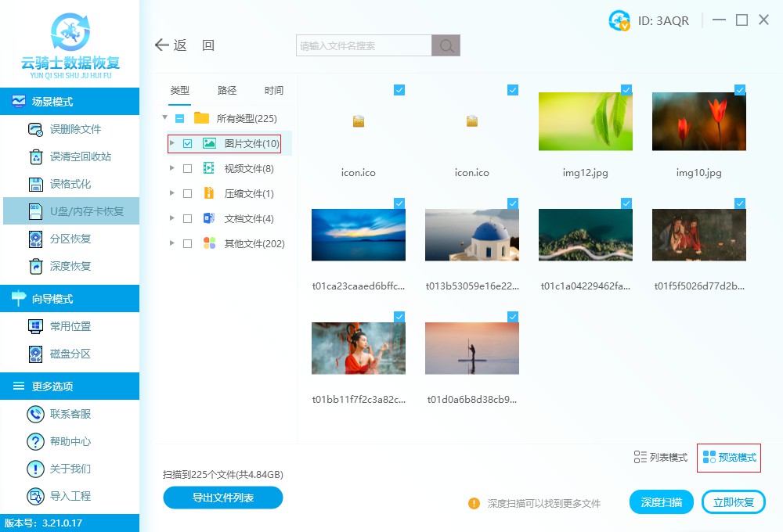Viewport: 783px width, 532px height.
Task: Uncheck the 图片文件 checkbox
Action: [x=186, y=143]
